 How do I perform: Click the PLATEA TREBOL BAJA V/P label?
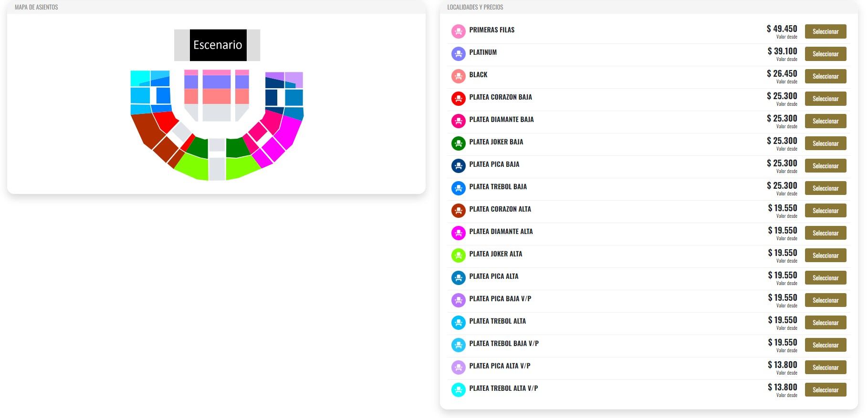click(503, 344)
